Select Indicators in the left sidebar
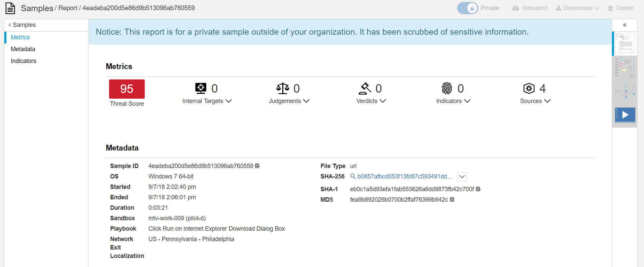 (x=23, y=61)
